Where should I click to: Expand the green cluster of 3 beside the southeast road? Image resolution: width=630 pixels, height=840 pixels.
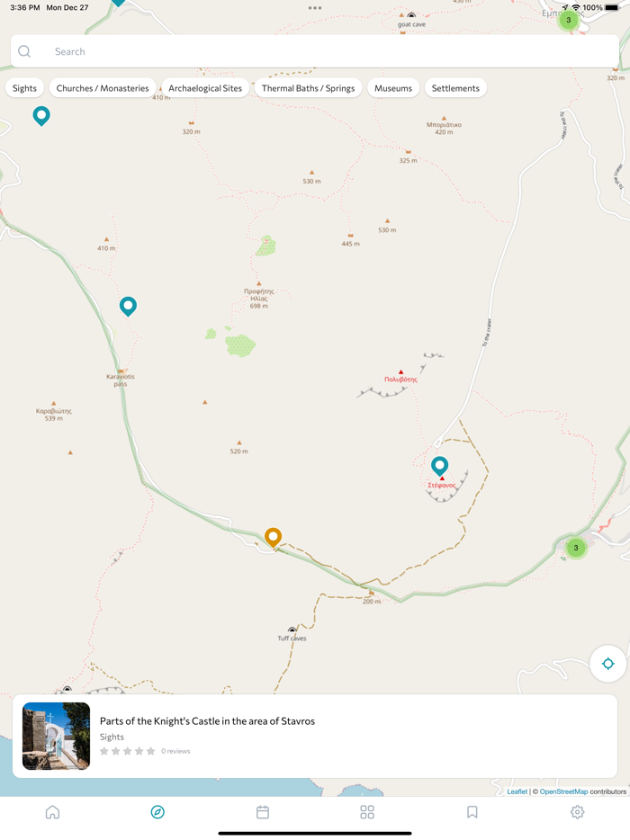(576, 548)
